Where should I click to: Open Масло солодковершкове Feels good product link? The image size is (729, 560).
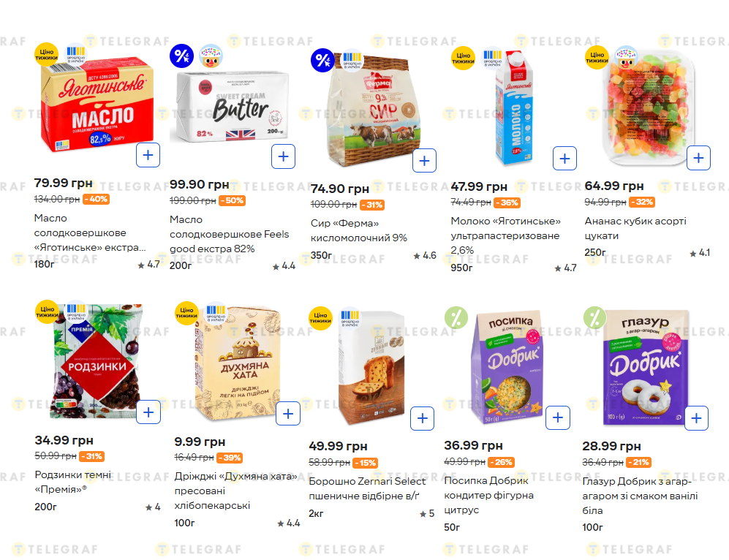coord(229,234)
